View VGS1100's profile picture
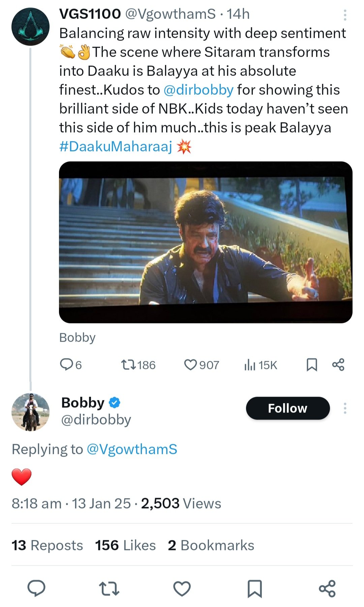Viewport: 364px width, 607px height. 32,25
